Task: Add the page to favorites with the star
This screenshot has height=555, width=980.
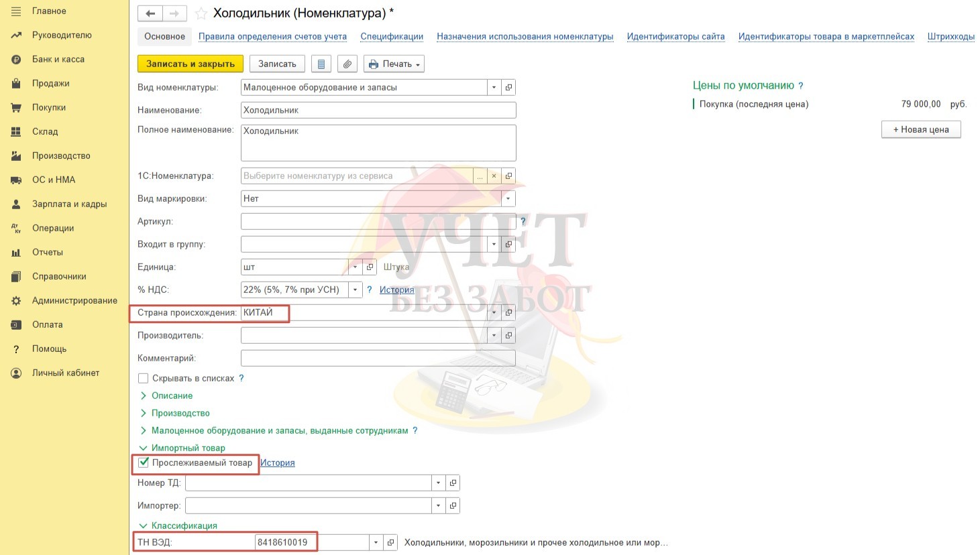Action: point(201,13)
